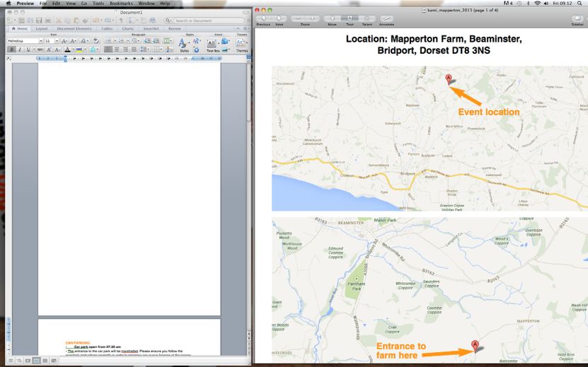The height and width of the screenshot is (367, 588).
Task: Toggle Italic formatting in Word ribbon
Action: coord(20,49)
